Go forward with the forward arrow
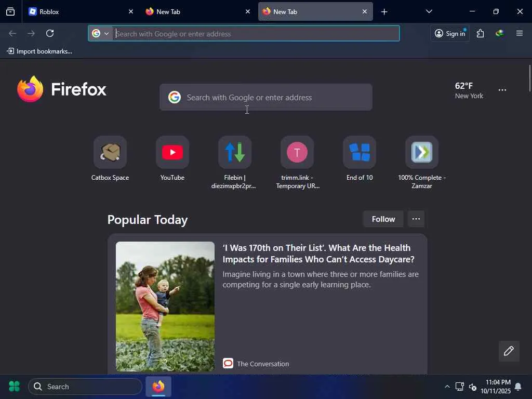This screenshot has width=532, height=399. point(31,33)
